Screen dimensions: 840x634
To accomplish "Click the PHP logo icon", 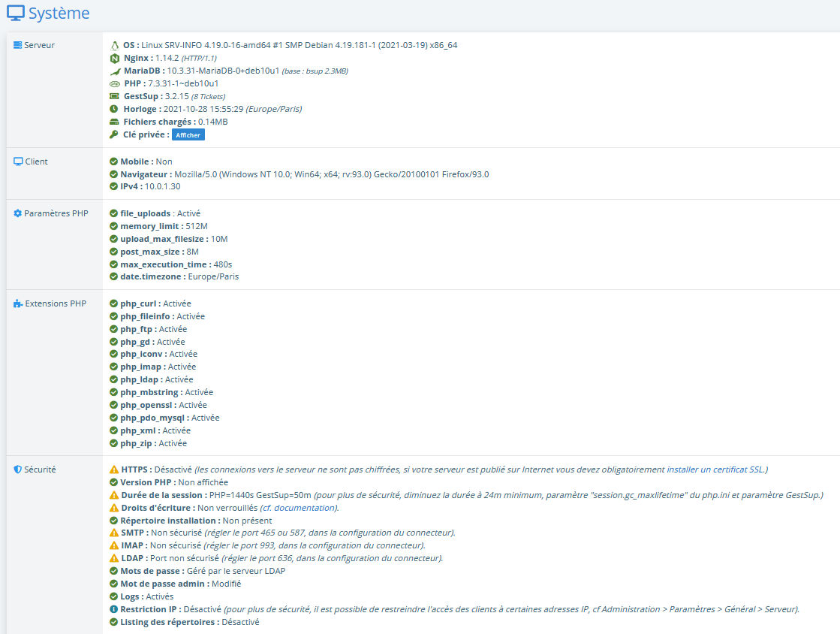I will pos(115,83).
